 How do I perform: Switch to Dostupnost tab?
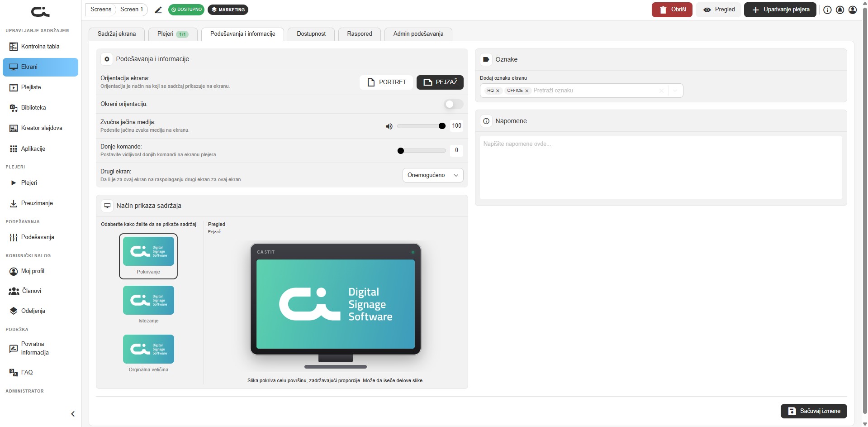tap(311, 34)
